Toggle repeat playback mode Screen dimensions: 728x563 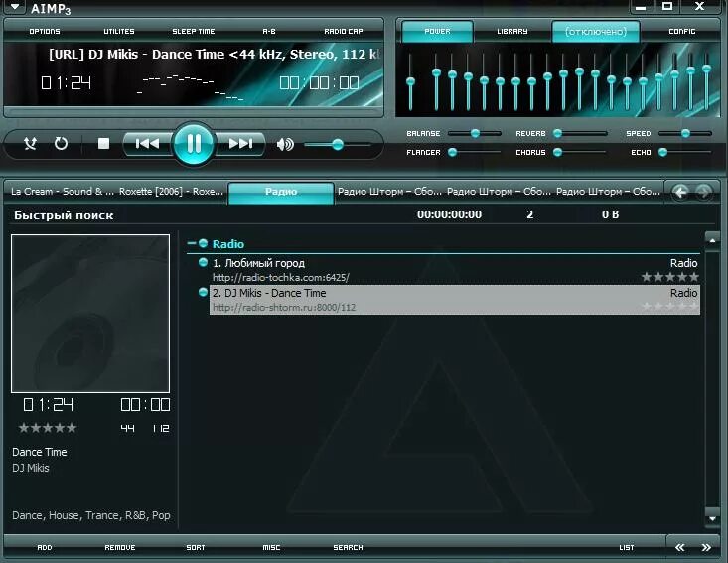tap(61, 143)
